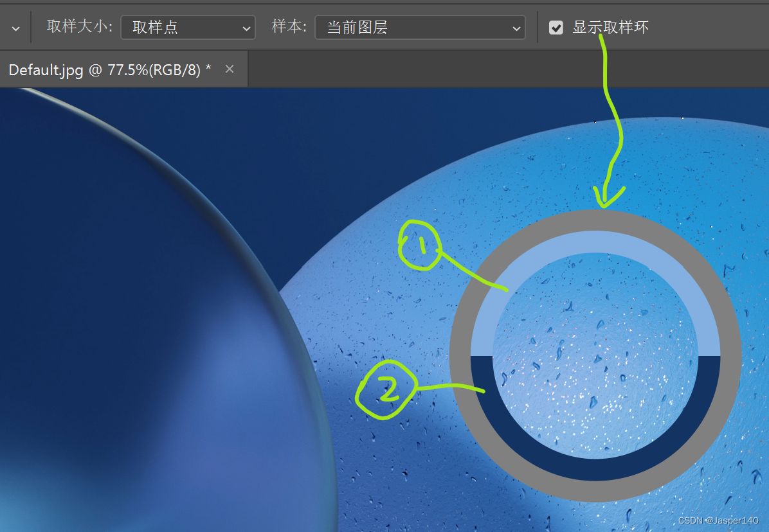This screenshot has height=532, width=769.
Task: Click the 样本 label
Action: coord(289,26)
